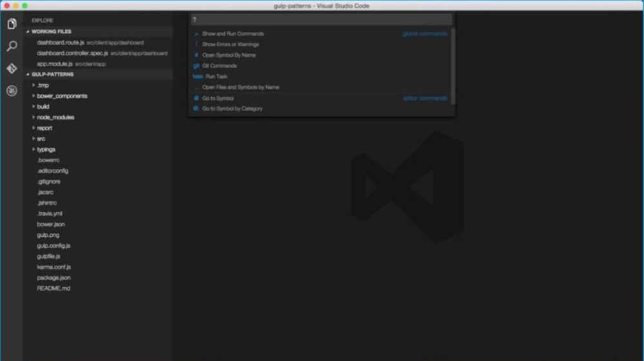Expand the src folder
This screenshot has height=361, width=644.
[33, 138]
